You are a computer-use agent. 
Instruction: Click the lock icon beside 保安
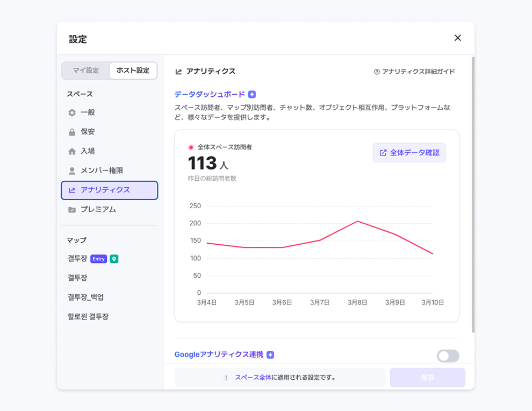72,132
